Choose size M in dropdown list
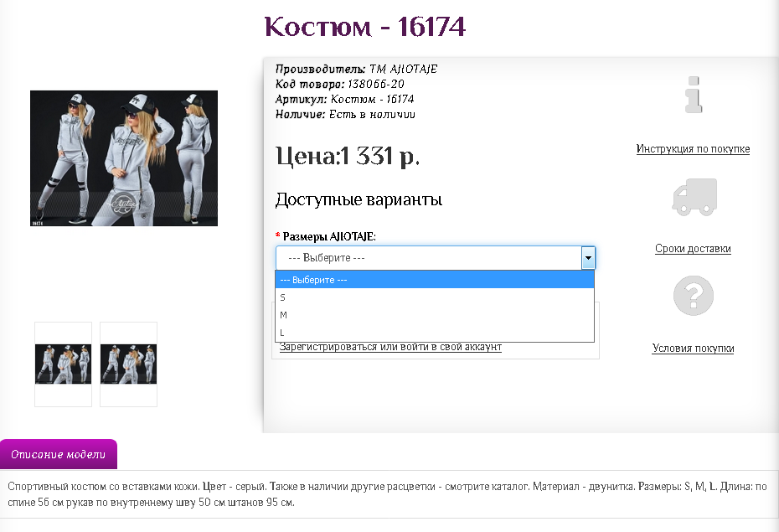Viewport: 779px width, 532px height. [x=435, y=315]
